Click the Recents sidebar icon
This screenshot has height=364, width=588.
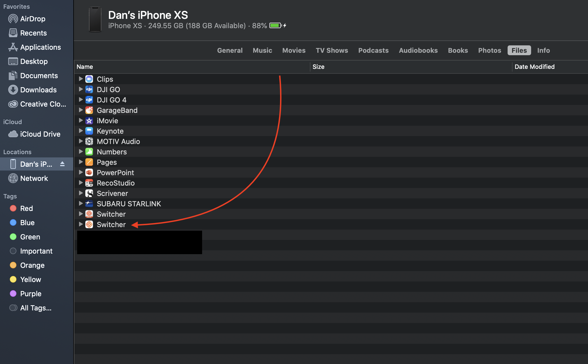coord(13,33)
